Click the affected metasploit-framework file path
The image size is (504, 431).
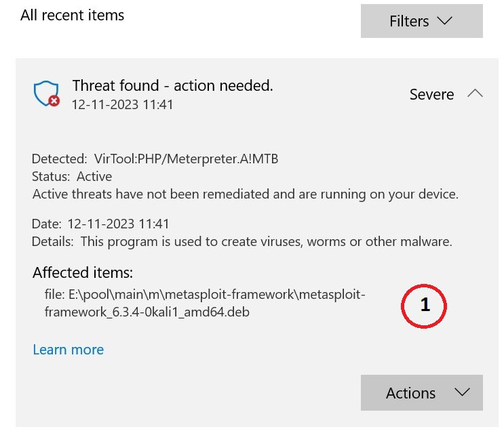[205, 303]
